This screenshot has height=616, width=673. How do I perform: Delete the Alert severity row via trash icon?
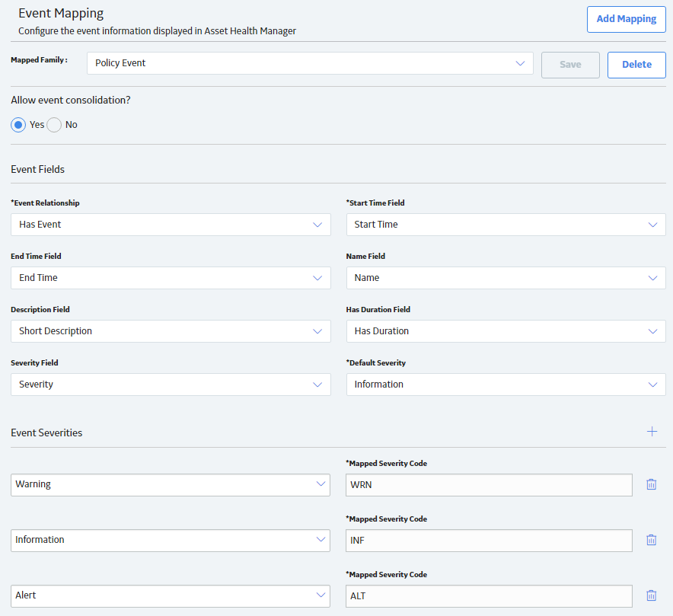(651, 595)
